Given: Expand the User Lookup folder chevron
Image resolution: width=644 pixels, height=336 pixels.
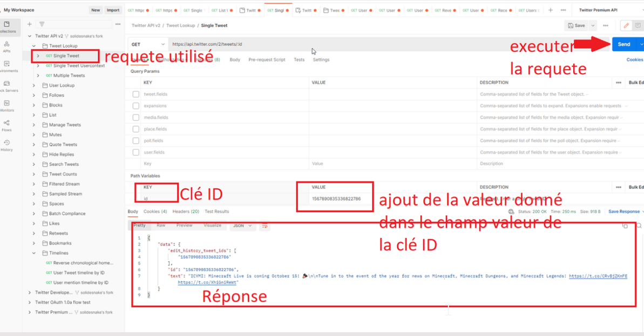Looking at the screenshot, I should tap(34, 85).
